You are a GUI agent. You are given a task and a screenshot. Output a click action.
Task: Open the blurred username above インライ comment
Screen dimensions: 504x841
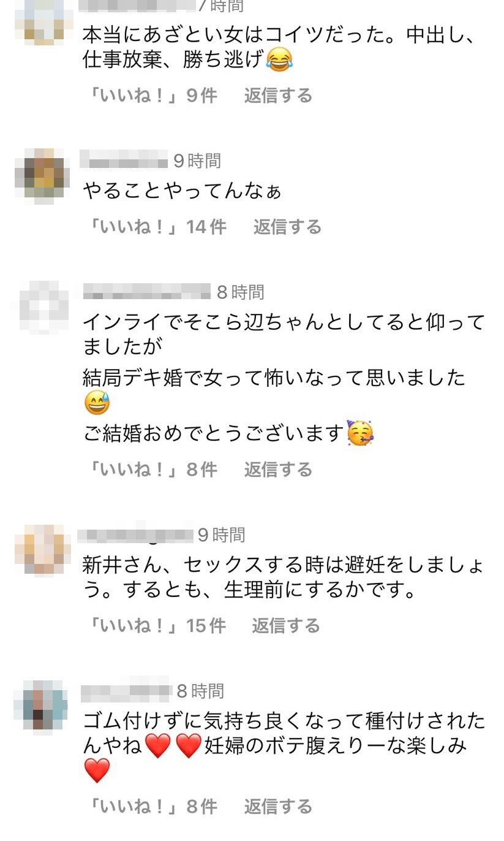146,292
